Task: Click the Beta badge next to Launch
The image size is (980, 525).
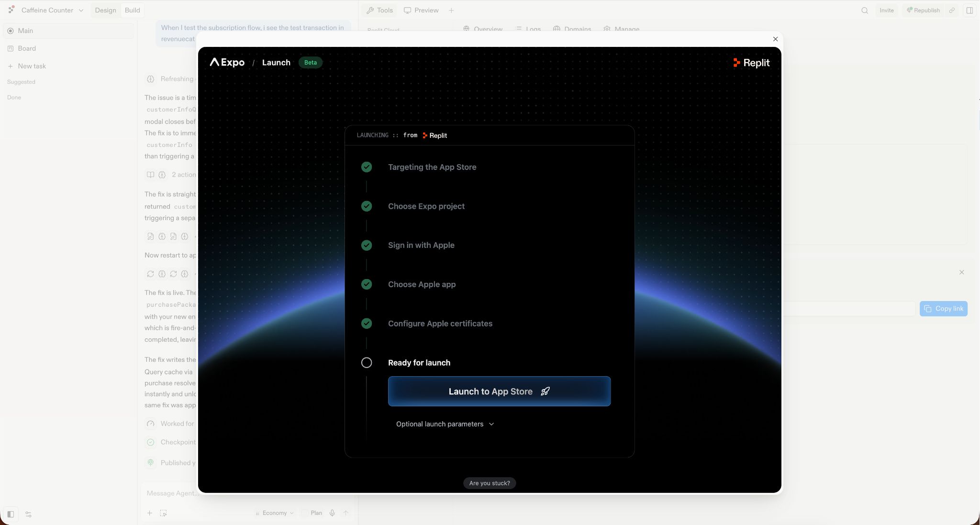Action: click(310, 62)
